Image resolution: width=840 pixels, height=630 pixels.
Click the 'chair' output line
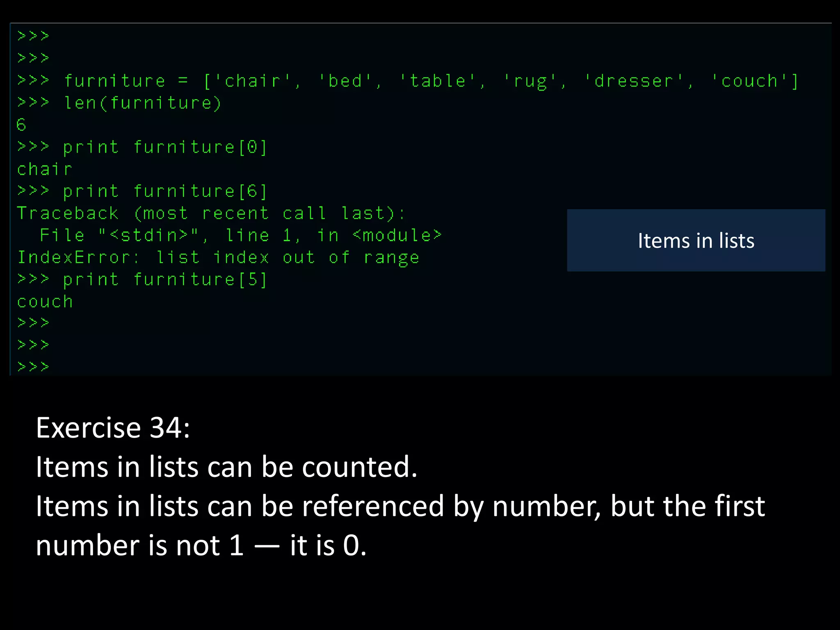44,169
